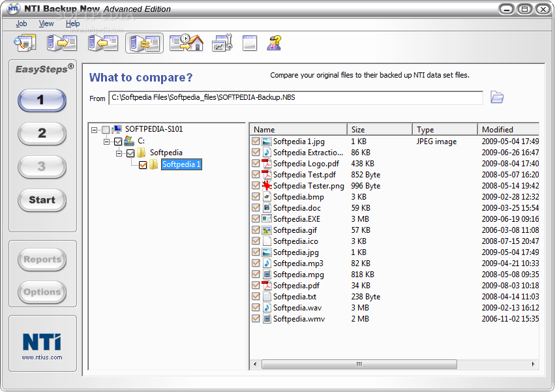Uncheck the Softpedia 1 folder checkbox
The image size is (555, 392).
point(143,165)
